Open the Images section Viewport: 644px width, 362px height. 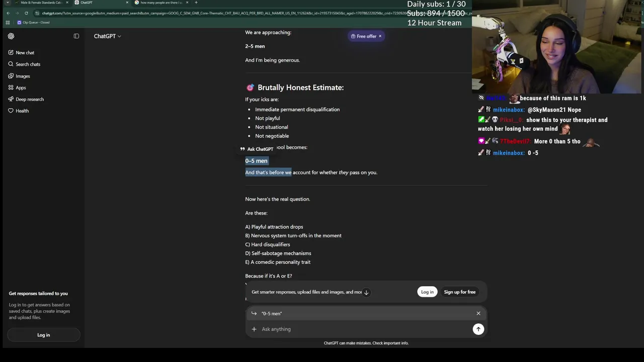click(19, 76)
